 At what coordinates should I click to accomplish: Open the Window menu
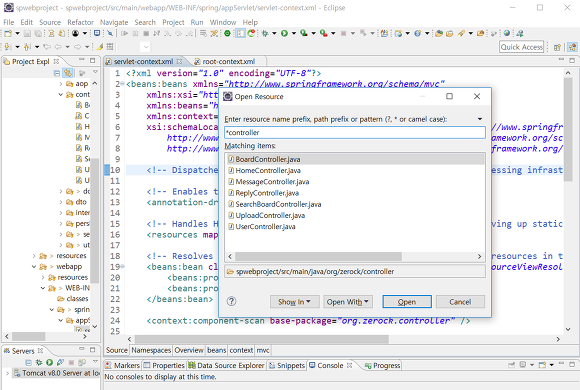223,22
